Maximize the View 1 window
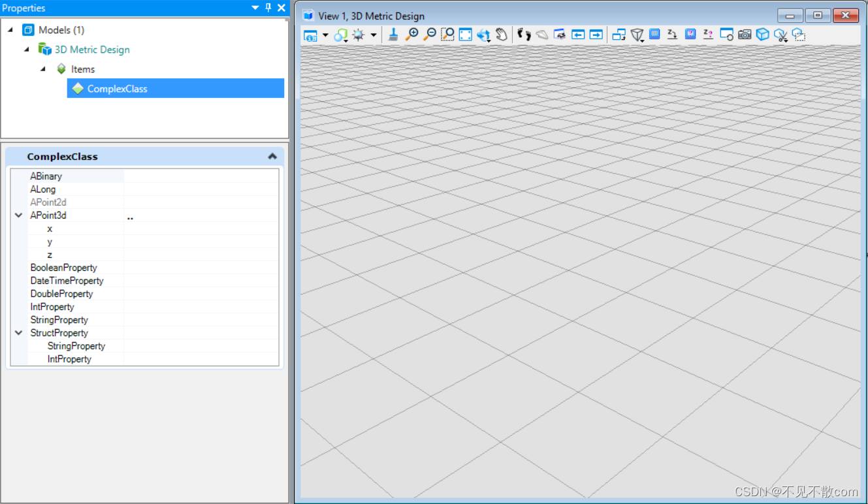This screenshot has width=868, height=504. tap(818, 16)
